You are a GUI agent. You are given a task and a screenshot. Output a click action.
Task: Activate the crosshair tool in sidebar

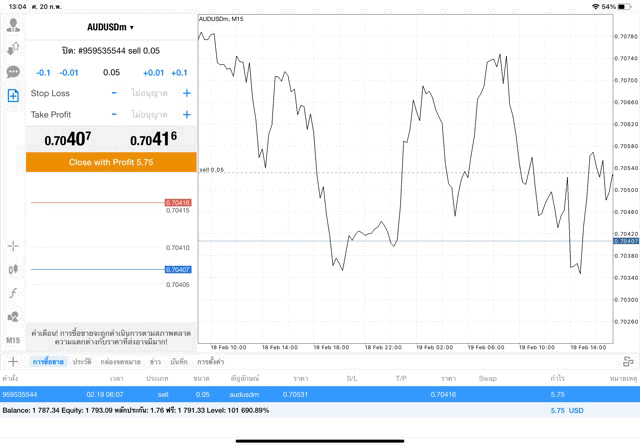[x=13, y=245]
